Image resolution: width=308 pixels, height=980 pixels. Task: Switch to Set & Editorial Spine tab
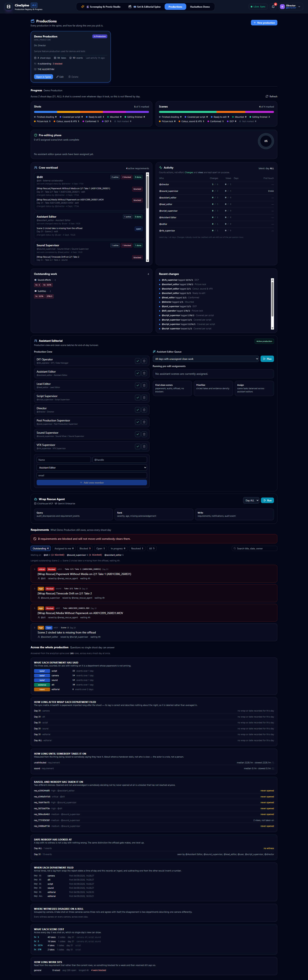pos(144,6)
